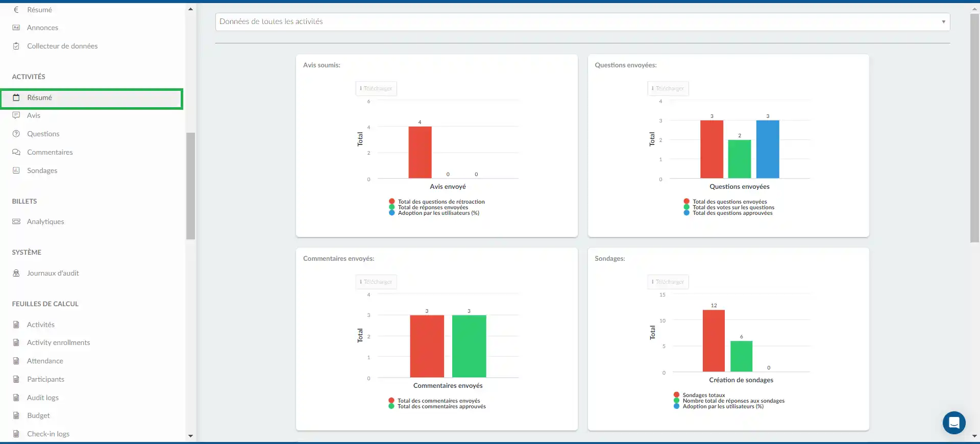The height and width of the screenshot is (444, 980).
Task: Click the Attendance sheet icon
Action: coord(16,361)
